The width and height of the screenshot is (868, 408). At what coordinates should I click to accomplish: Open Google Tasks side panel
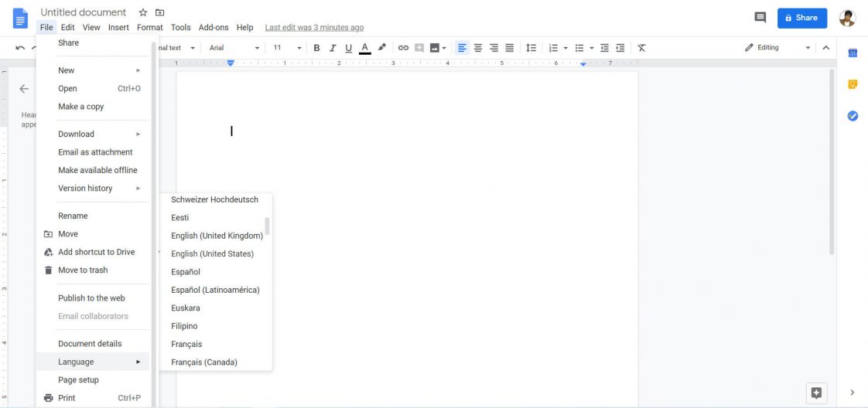[x=853, y=116]
